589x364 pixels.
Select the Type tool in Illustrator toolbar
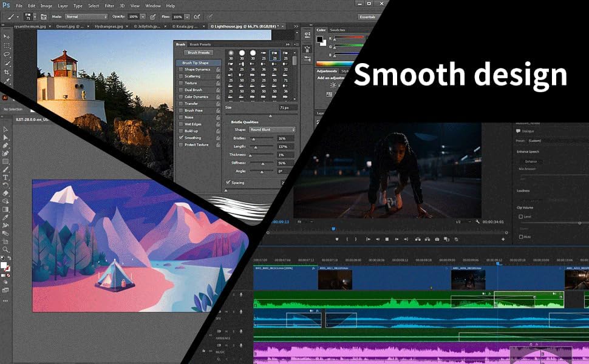(6, 177)
